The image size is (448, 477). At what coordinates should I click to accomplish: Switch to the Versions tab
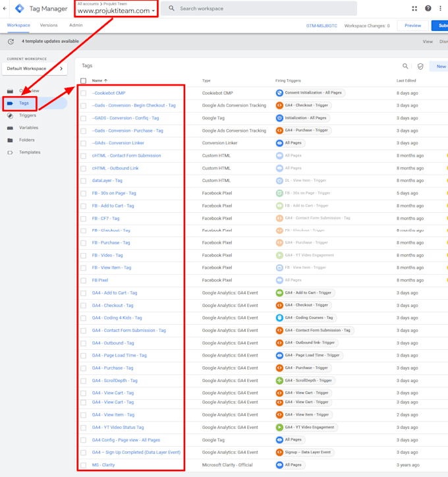[49, 25]
